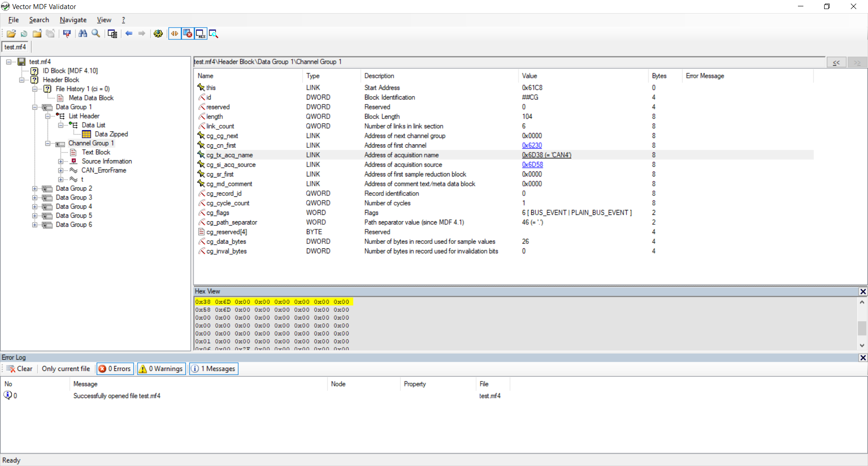Screen dimensions: 868x466
Task: Click the magnifier Search icon on the toolbar
Action: [x=95, y=33]
